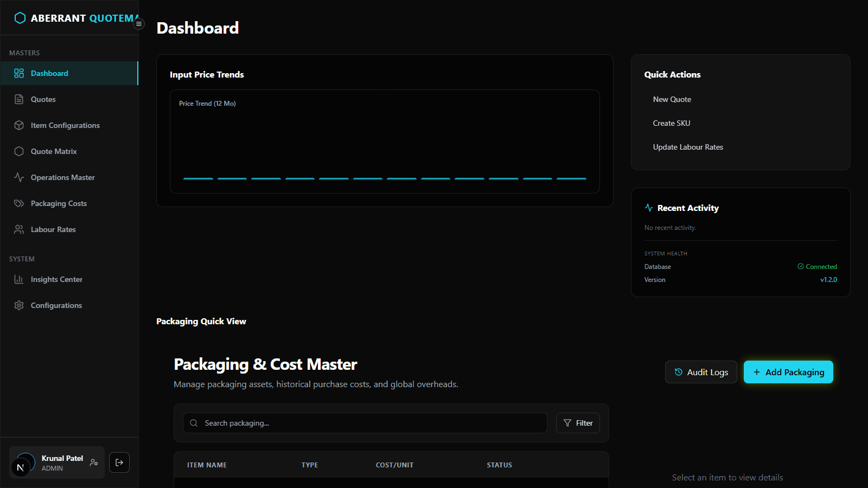Click the search magnifier in the packaging search bar
The image size is (868, 488).
194,423
